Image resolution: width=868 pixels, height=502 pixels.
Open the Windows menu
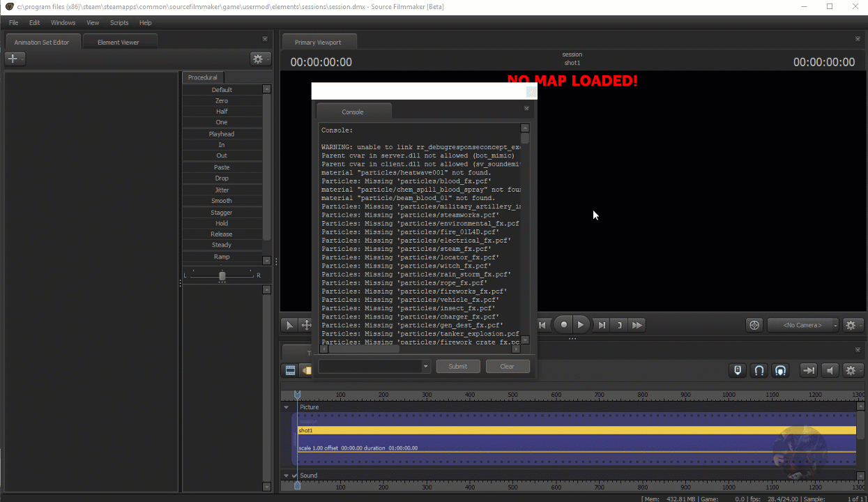tap(63, 22)
